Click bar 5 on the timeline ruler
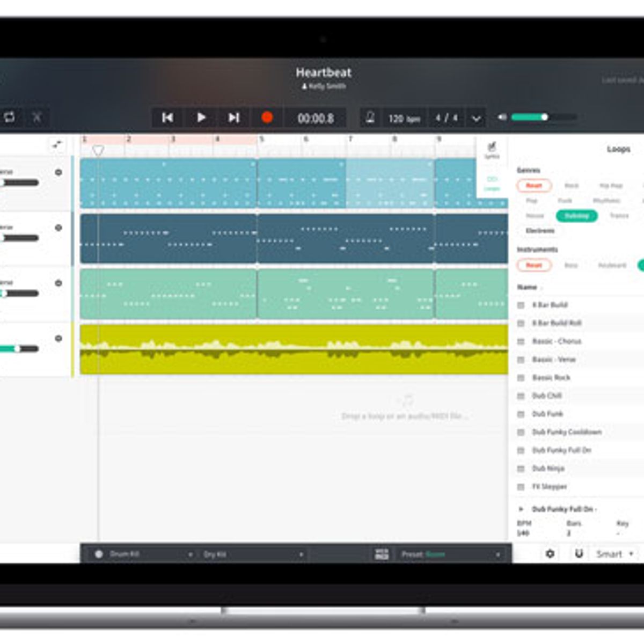This screenshot has width=644, height=644. (262, 139)
